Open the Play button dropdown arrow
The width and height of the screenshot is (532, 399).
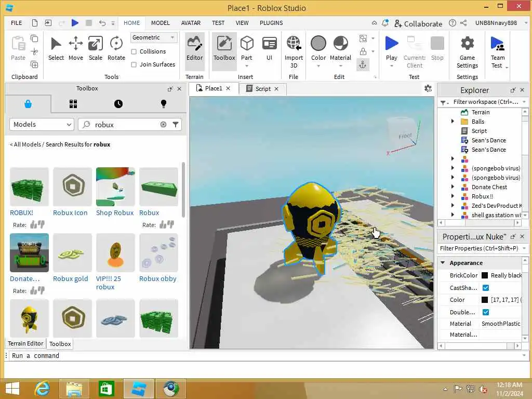[392, 66]
